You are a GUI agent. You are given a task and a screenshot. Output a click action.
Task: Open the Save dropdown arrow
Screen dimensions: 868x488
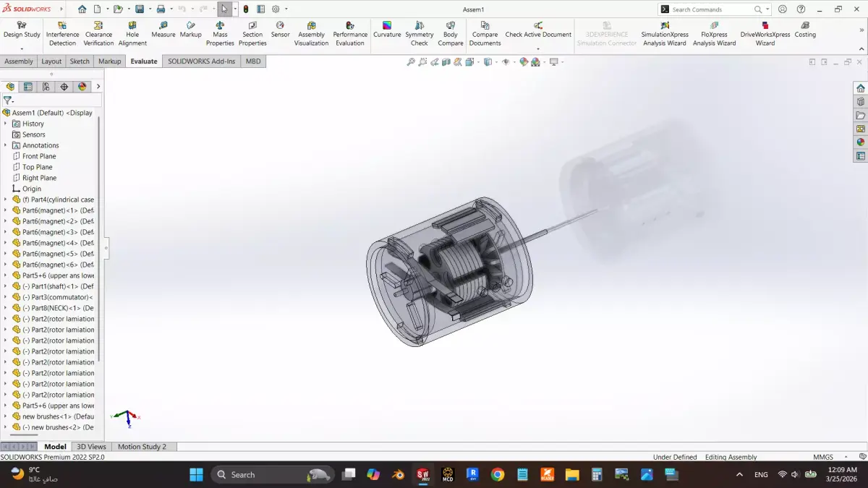149,9
